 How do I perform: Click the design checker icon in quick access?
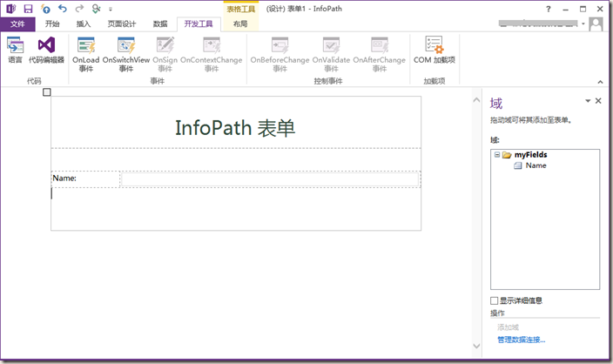[96, 9]
